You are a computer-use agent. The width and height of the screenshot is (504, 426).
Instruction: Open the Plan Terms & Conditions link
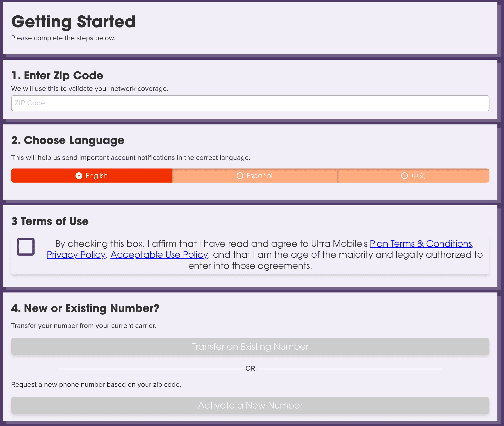[x=421, y=244]
